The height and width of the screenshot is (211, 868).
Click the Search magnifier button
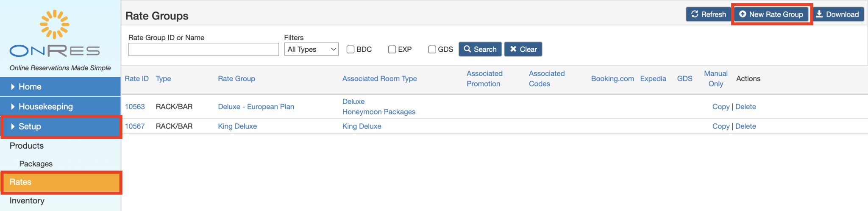480,49
